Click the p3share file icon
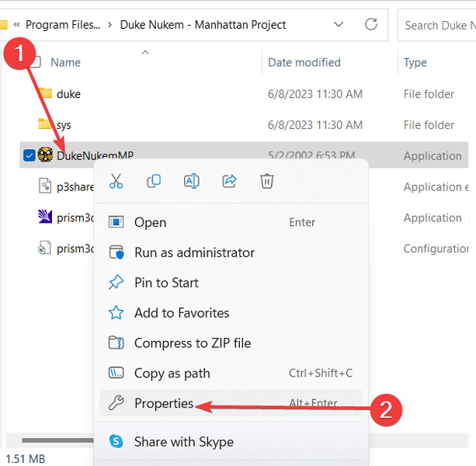 [45, 186]
